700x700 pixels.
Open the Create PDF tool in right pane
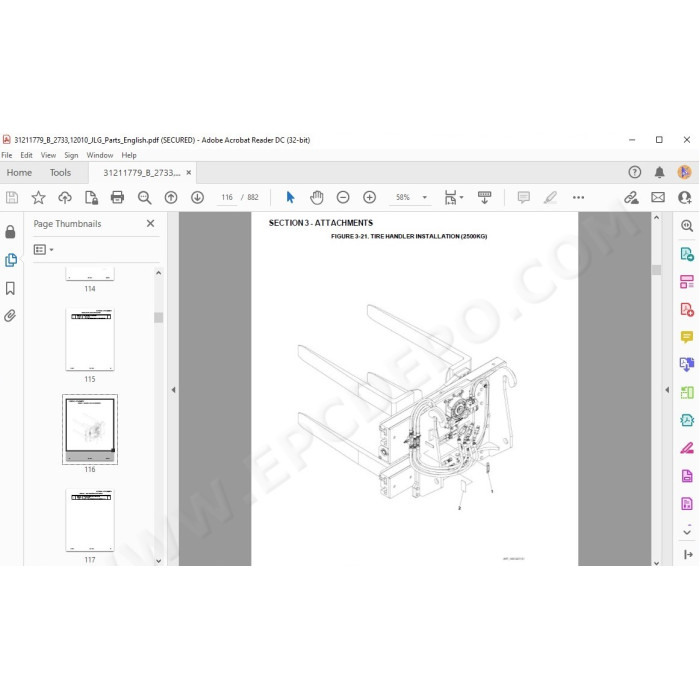[687, 309]
